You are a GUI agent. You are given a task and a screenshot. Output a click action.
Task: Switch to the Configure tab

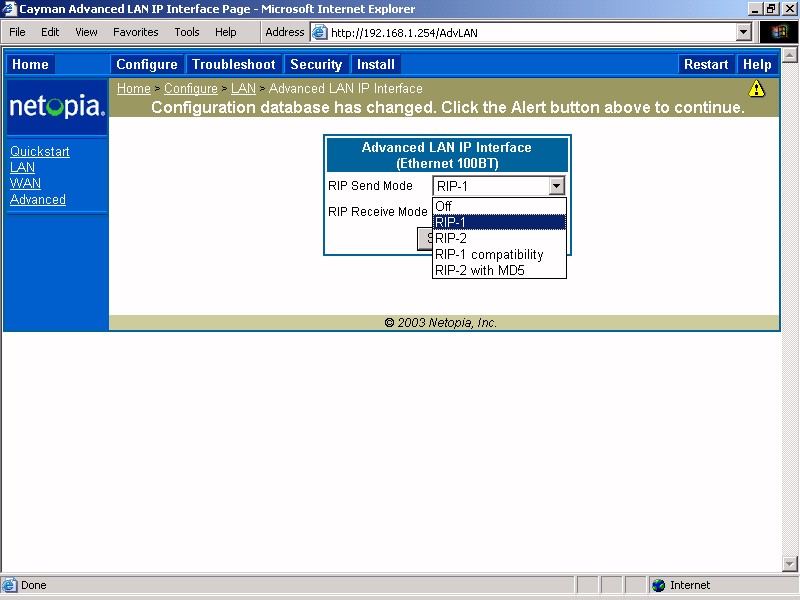[147, 64]
